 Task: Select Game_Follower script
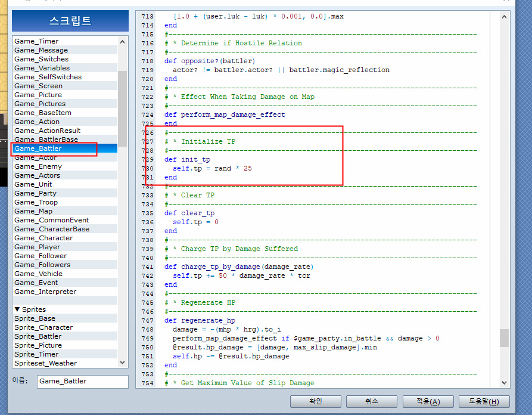coord(65,256)
